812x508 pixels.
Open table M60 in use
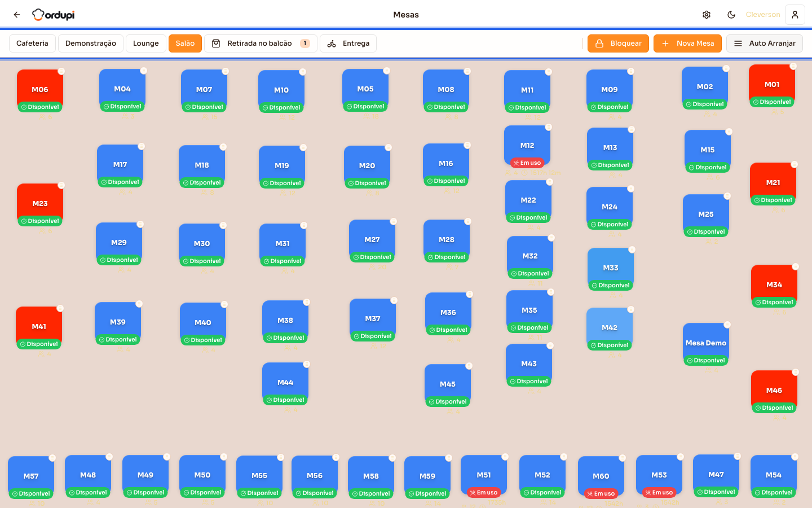click(601, 477)
